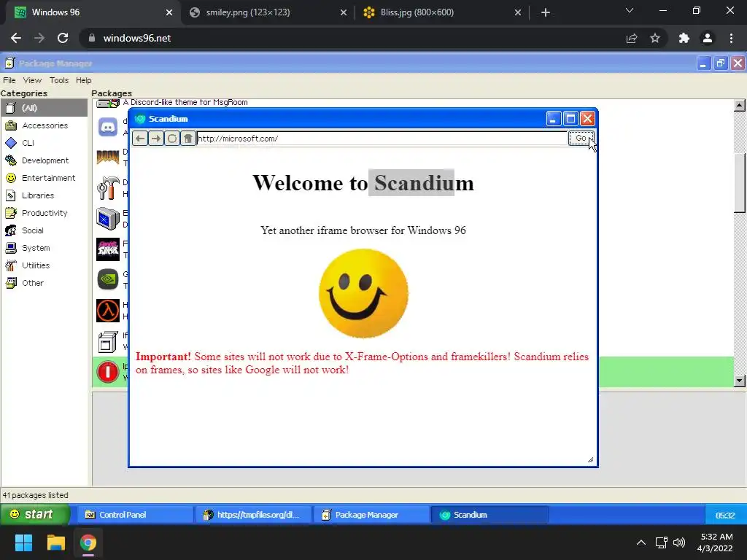Open the Tools menu in Package Manager

59,80
